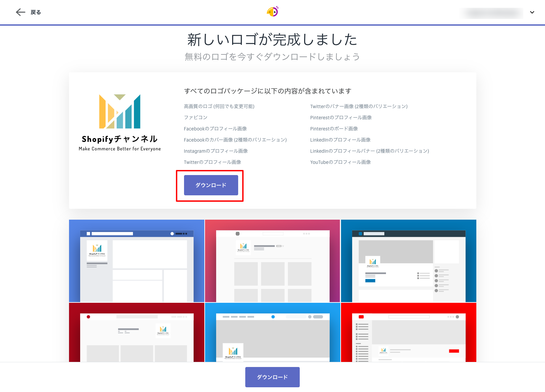Click Pinterestのプロフィール画像 item
Screen dimensions: 545x392
(x=341, y=118)
